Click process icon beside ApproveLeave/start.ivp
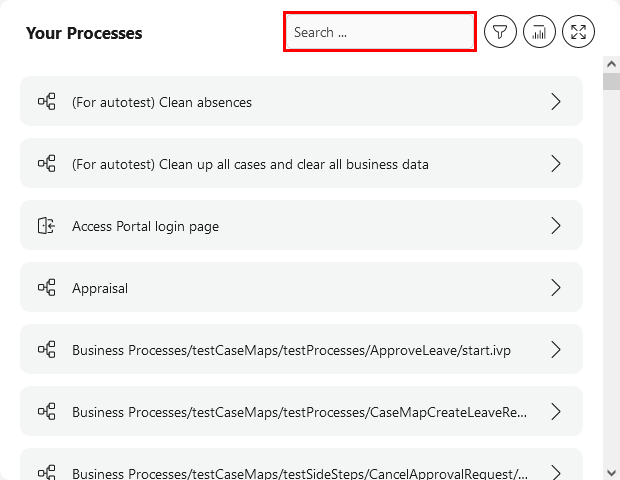Image resolution: width=620 pixels, height=480 pixels. [46, 350]
